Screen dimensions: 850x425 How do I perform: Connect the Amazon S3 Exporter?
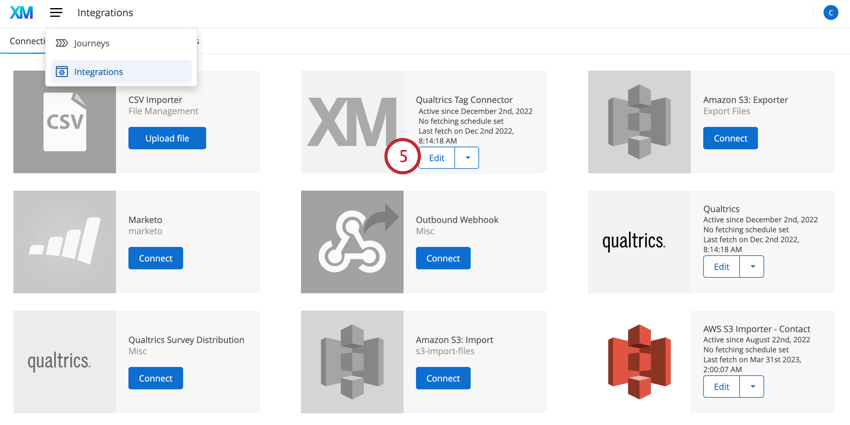(730, 138)
